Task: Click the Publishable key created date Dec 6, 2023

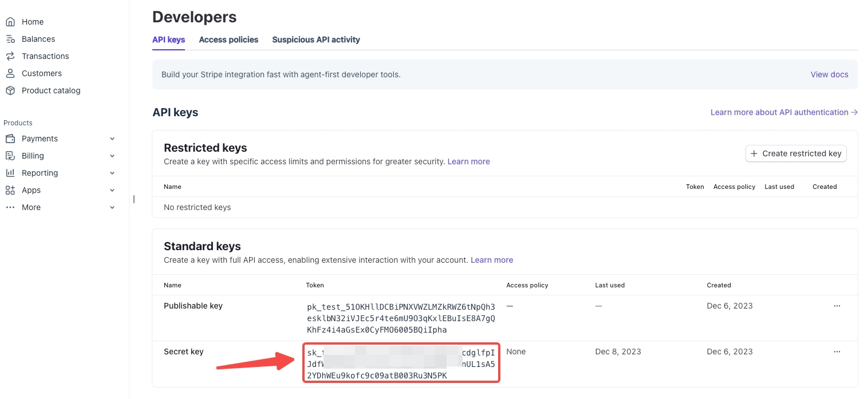Action: pos(729,306)
